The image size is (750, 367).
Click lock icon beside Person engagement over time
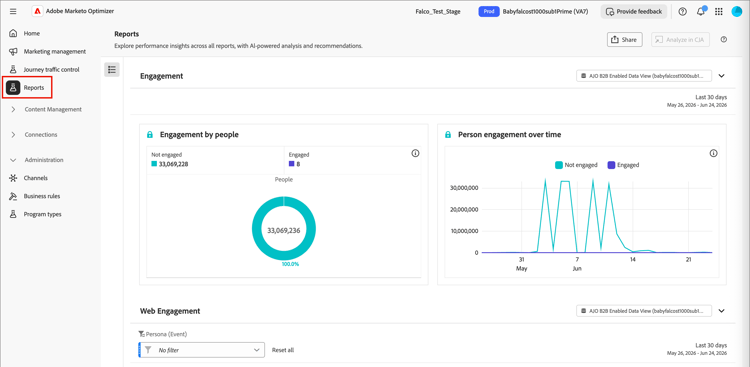448,135
